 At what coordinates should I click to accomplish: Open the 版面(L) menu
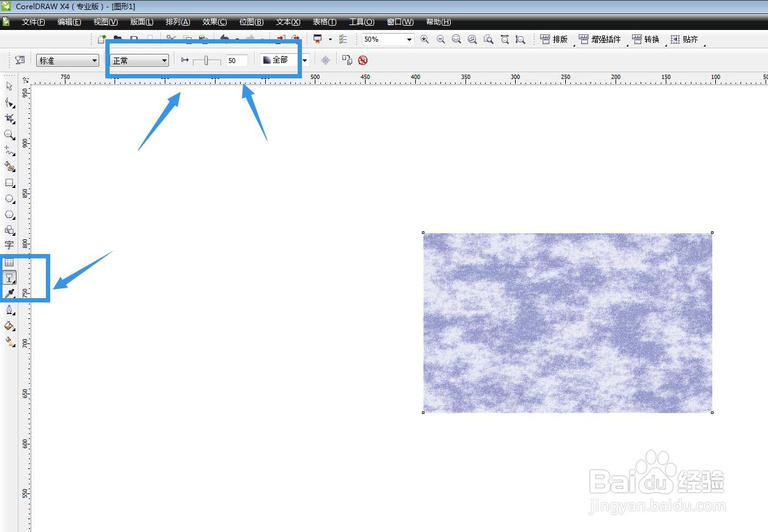click(x=141, y=22)
